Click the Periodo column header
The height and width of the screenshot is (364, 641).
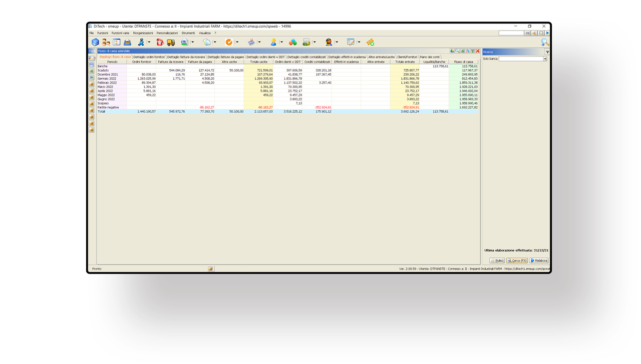[112, 62]
